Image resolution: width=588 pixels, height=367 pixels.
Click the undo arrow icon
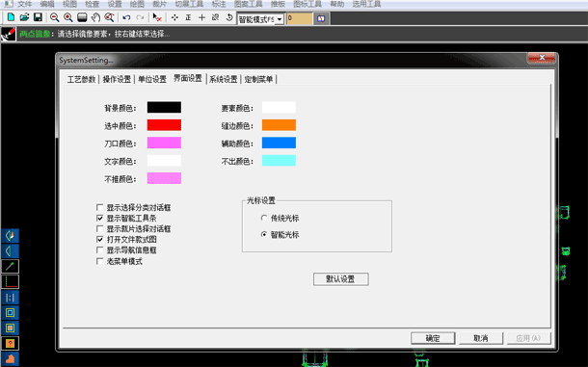(126, 17)
